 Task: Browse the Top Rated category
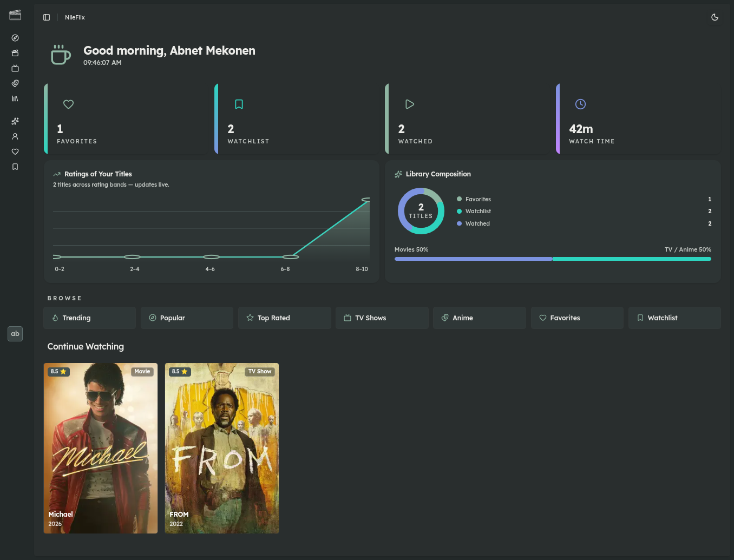pyautogui.click(x=285, y=318)
